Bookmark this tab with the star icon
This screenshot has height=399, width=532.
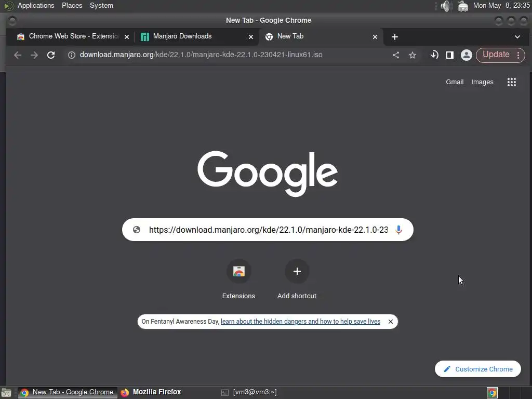click(412, 55)
